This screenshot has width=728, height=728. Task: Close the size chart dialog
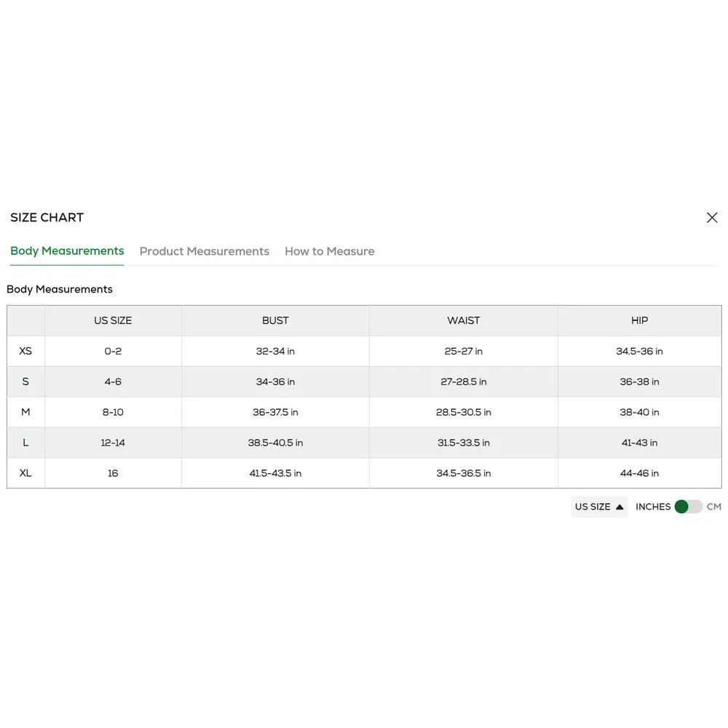point(712,218)
